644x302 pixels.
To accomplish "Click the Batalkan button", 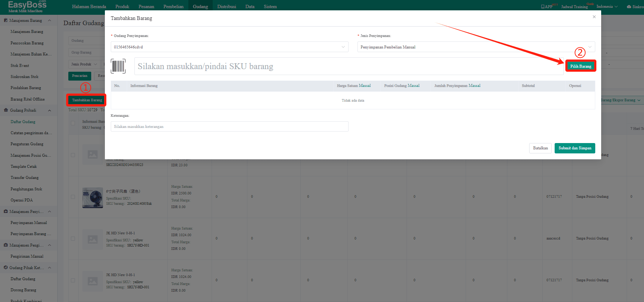I will tap(541, 148).
